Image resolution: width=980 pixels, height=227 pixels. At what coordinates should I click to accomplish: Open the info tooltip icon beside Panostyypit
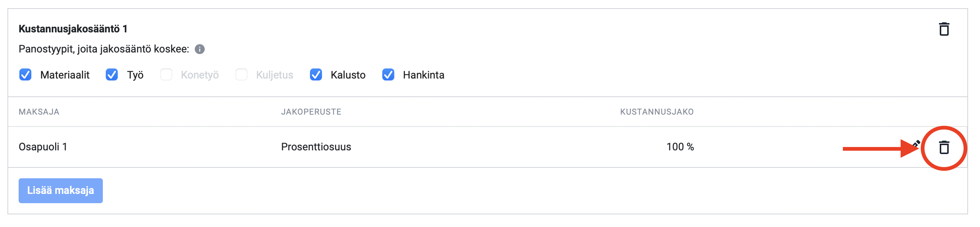pos(200,49)
